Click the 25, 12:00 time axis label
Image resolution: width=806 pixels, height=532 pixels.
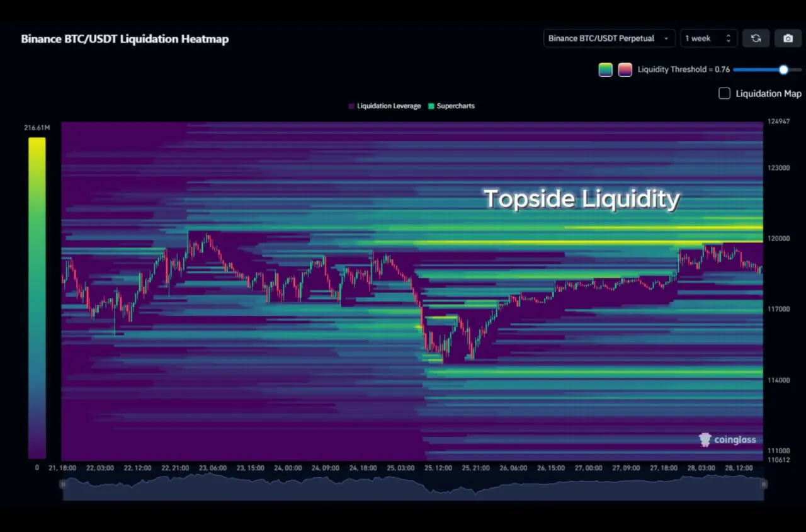[x=437, y=468]
